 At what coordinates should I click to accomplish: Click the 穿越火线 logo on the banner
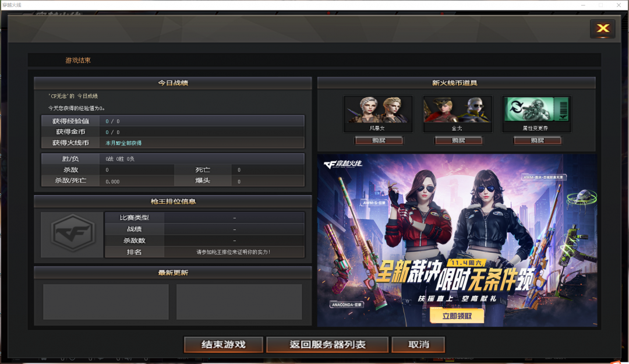[x=343, y=164]
